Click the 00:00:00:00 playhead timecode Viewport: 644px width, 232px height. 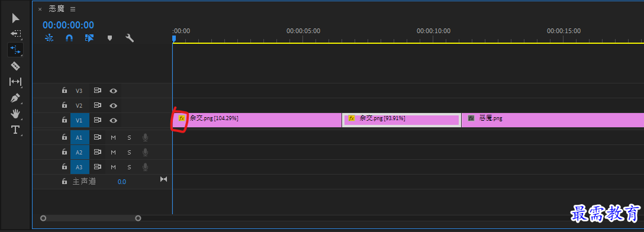tap(68, 25)
